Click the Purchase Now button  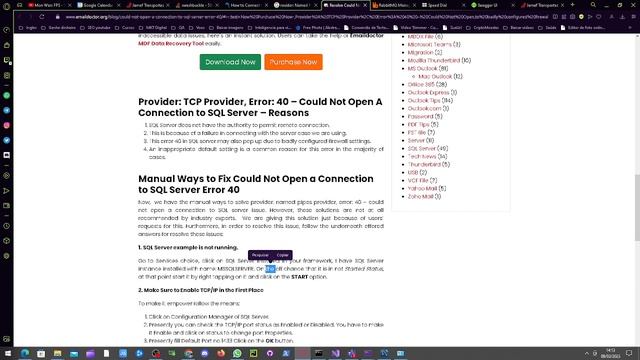[x=293, y=62]
